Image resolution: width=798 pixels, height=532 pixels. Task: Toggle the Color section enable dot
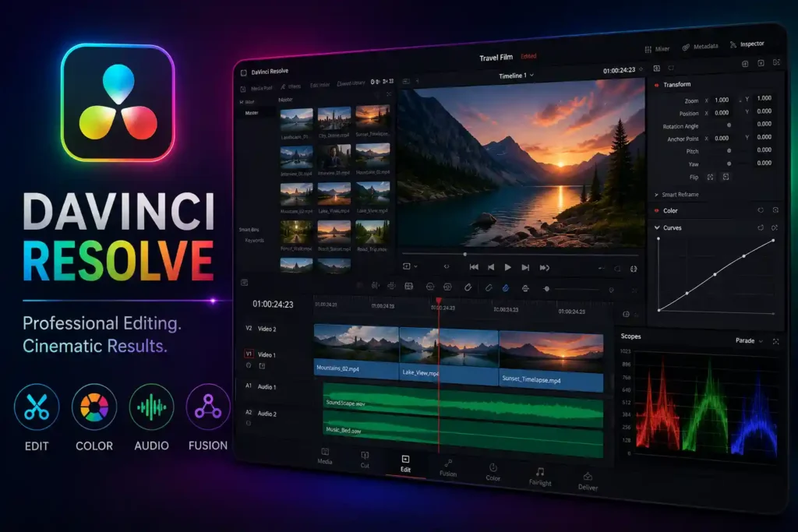(x=656, y=210)
